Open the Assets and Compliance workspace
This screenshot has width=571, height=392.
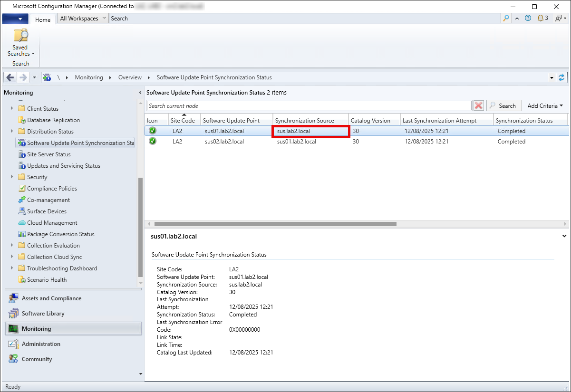click(x=51, y=298)
